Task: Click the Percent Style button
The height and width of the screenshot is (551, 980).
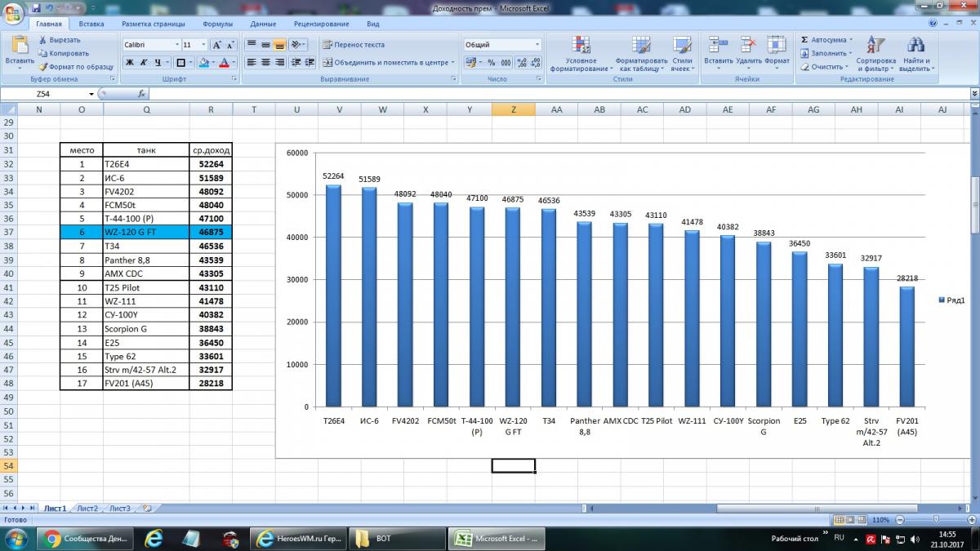Action: tap(491, 63)
